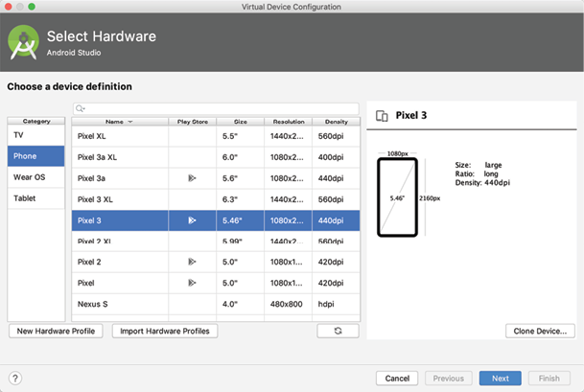Click the Next button
This screenshot has height=392, width=584.
(x=501, y=379)
